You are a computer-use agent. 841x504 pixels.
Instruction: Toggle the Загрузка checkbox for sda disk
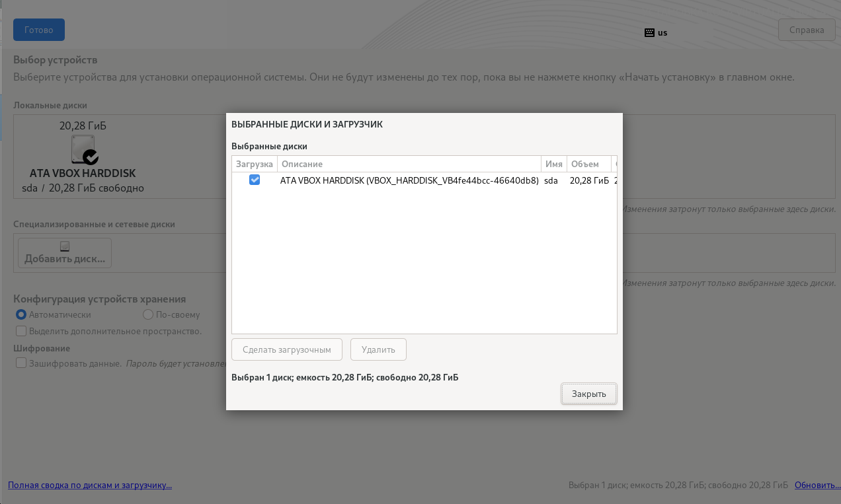(255, 180)
